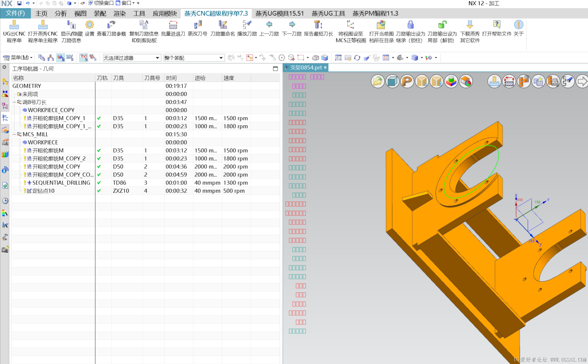Click the round wireframe cube viewport icon

click(392, 82)
